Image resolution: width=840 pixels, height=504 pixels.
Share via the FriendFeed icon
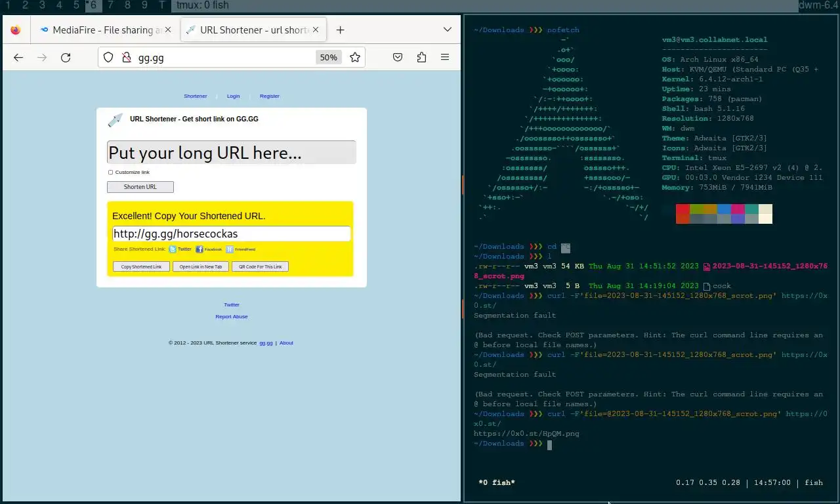[230, 249]
